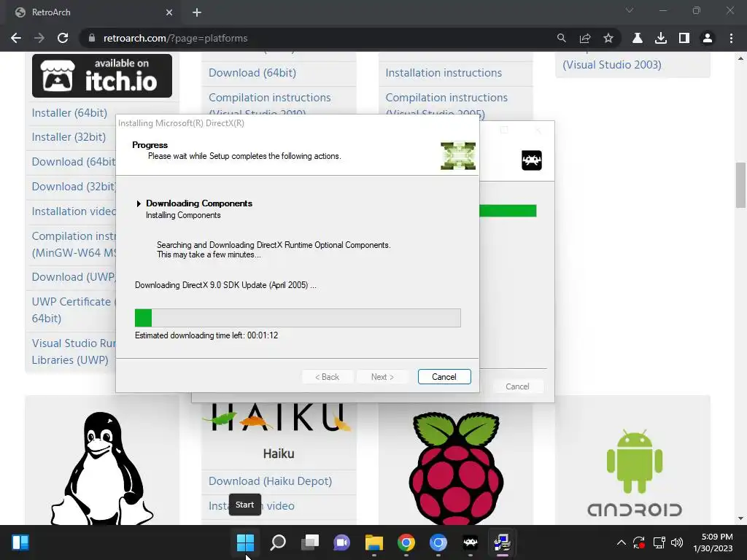This screenshot has width=747, height=560.
Task: Share this page using the share icon
Action: pos(585,38)
